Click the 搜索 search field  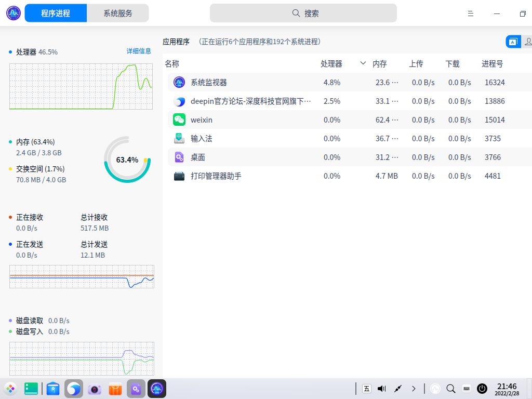pyautogui.click(x=303, y=14)
